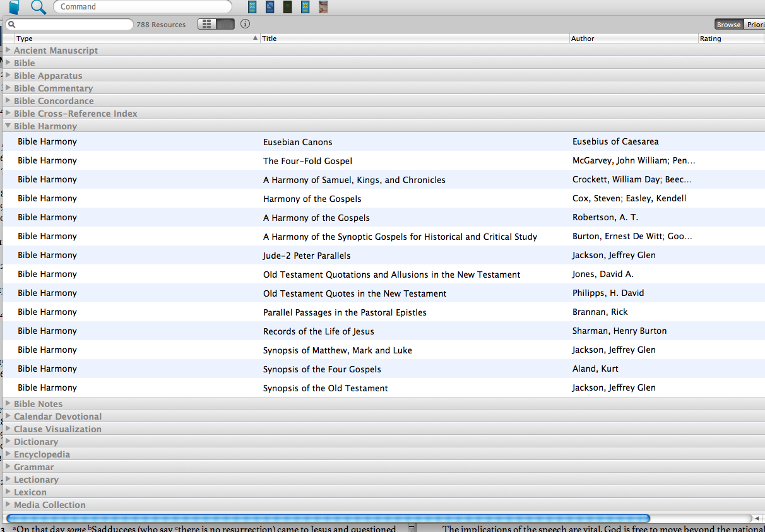
Task: Select the Eusebian Canons title
Action: pos(298,142)
